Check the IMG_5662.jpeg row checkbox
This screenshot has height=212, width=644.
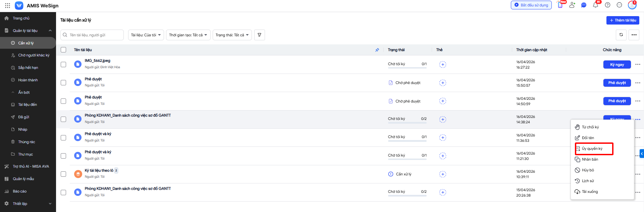(63, 65)
